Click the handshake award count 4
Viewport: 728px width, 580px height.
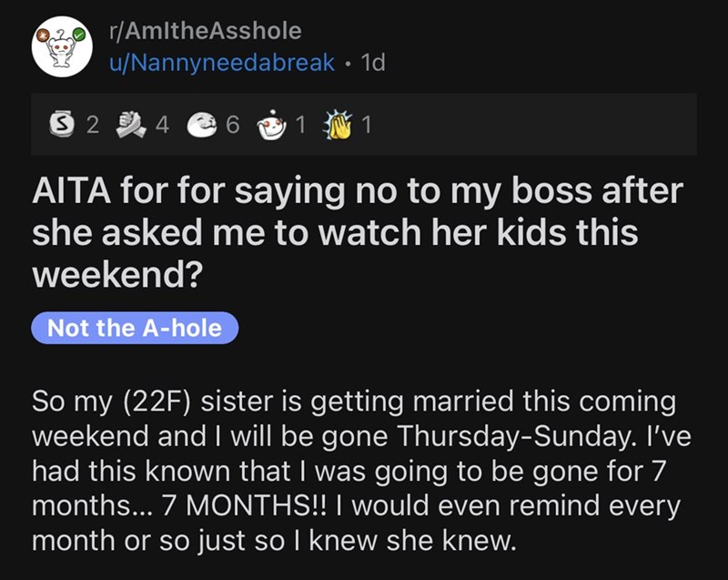tap(162, 127)
